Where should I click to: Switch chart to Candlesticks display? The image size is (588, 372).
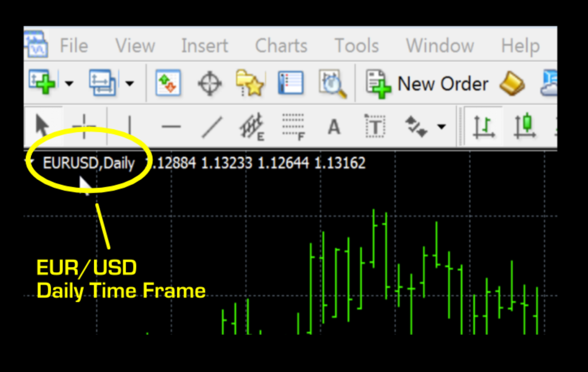point(525,126)
